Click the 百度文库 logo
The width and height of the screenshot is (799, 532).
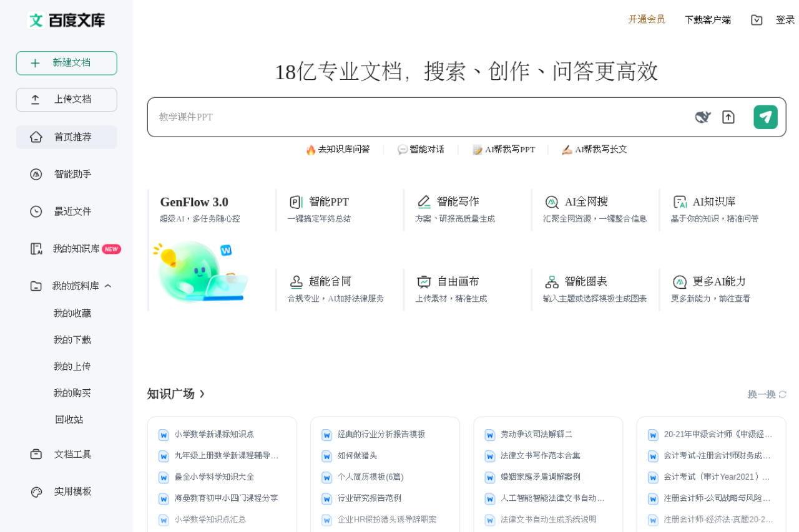[67, 20]
